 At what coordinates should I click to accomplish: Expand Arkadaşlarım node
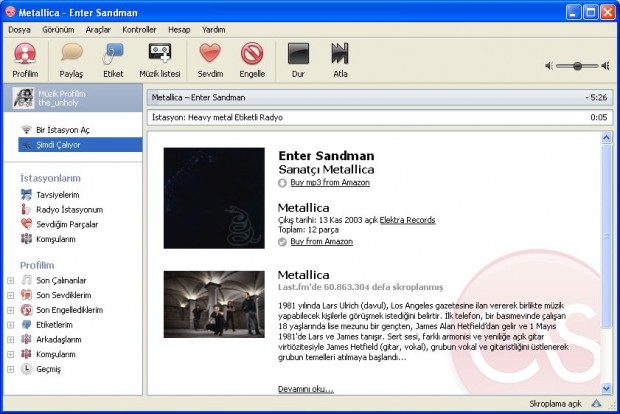click(x=11, y=340)
